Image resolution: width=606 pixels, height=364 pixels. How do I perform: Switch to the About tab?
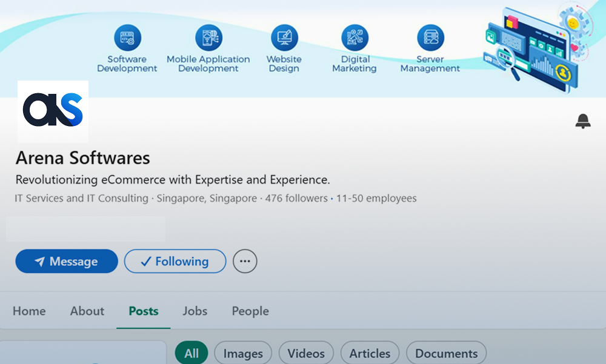[87, 311]
